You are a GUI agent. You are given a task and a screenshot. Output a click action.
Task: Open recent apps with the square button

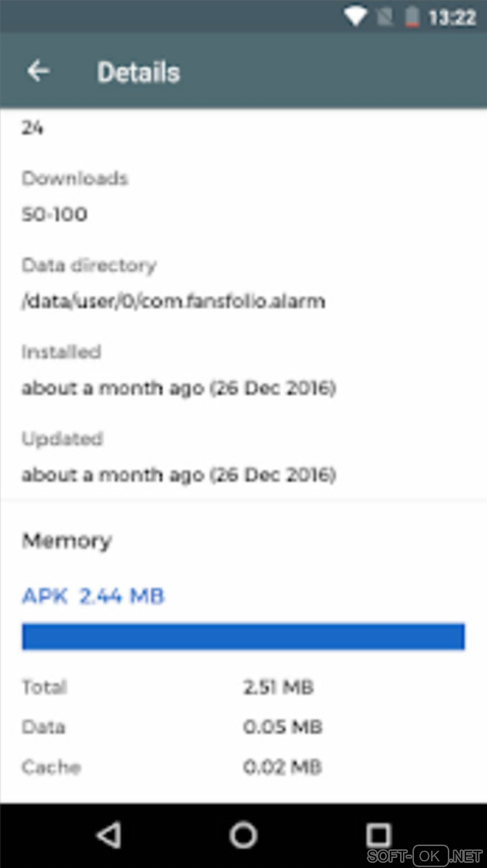click(379, 835)
